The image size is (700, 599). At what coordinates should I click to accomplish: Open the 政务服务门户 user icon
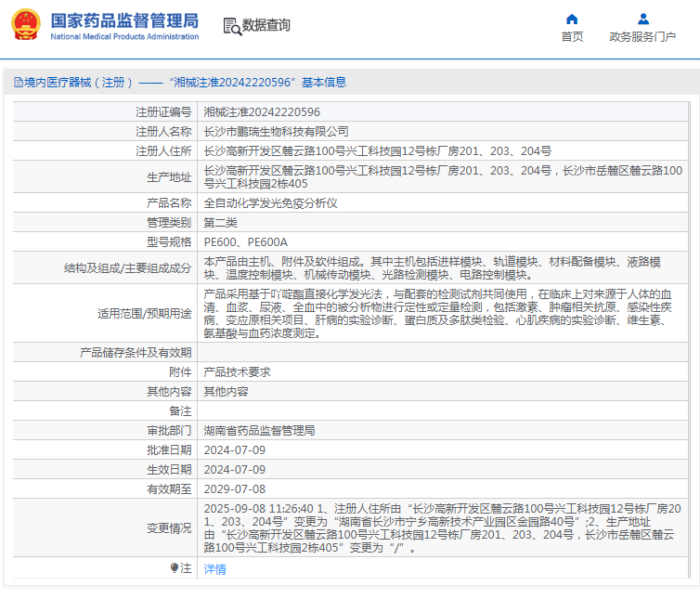(x=643, y=19)
